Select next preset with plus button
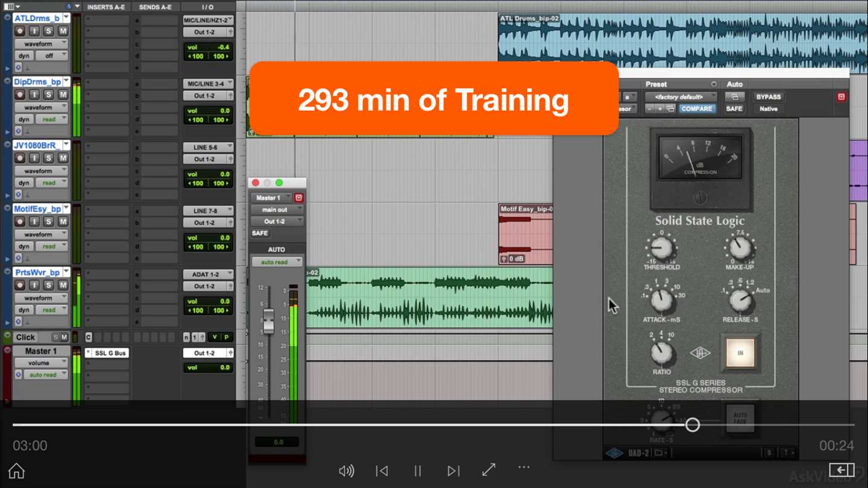The width and height of the screenshot is (868, 488). point(660,109)
